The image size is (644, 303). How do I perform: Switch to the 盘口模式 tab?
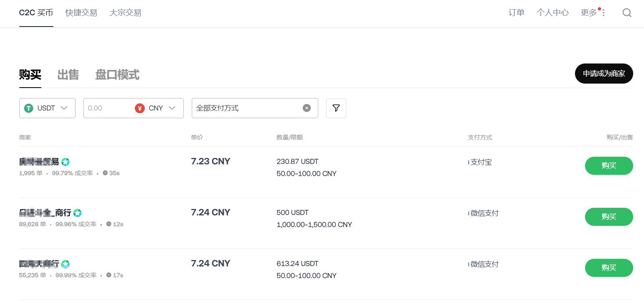[117, 75]
